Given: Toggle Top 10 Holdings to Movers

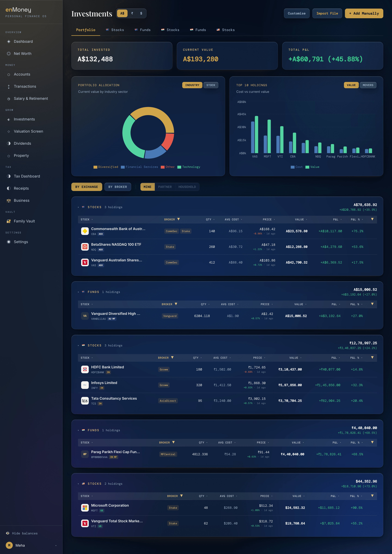Looking at the screenshot, I should (368, 85).
